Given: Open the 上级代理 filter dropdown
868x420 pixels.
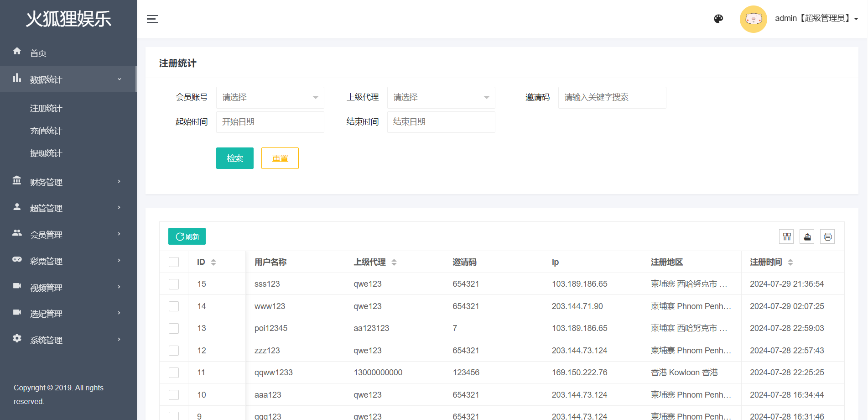Looking at the screenshot, I should click(x=441, y=97).
